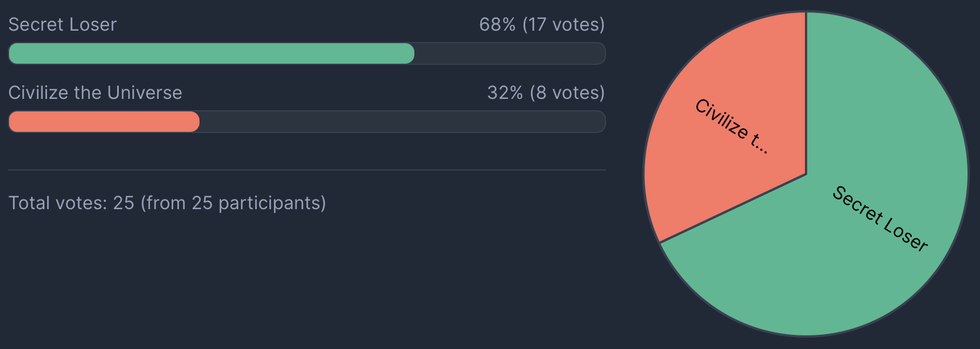Click the pie chart center point
The image size is (980, 349).
click(806, 174)
